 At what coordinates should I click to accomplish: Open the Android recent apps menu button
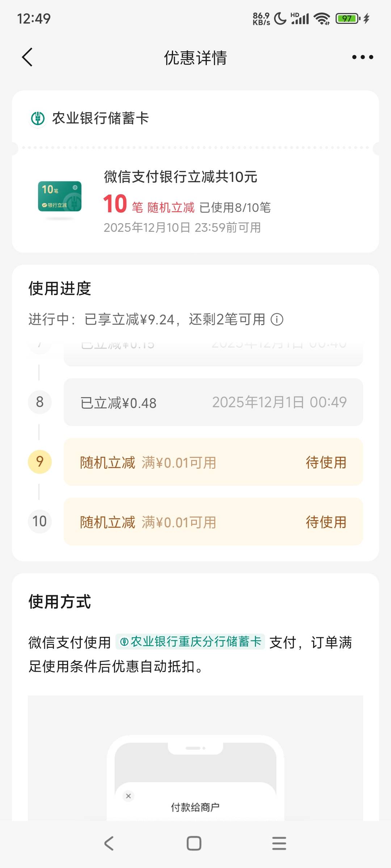click(279, 843)
